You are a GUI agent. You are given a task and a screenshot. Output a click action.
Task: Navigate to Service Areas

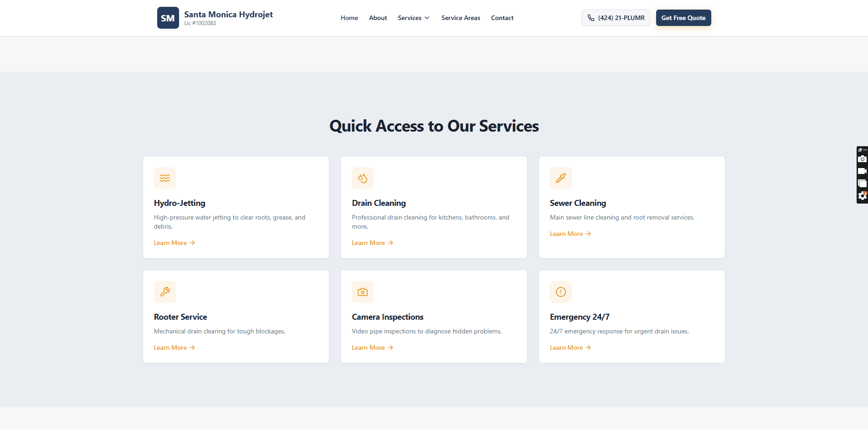pyautogui.click(x=460, y=18)
